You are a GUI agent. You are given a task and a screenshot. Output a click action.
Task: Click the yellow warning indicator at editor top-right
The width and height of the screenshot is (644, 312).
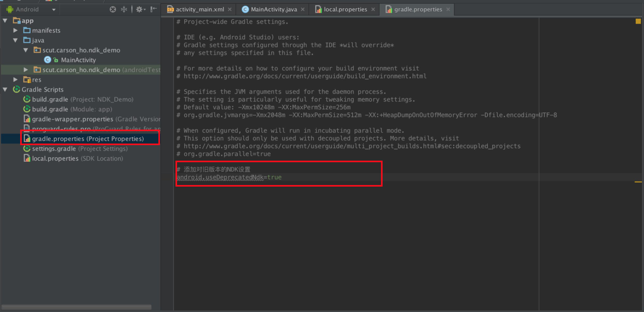pos(638,21)
